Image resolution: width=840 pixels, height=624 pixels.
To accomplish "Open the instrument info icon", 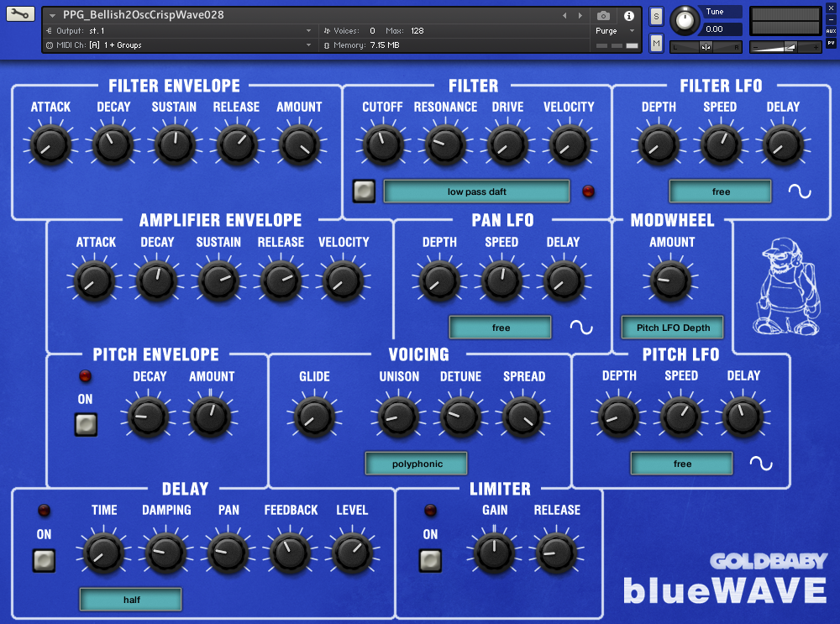I will (x=628, y=15).
